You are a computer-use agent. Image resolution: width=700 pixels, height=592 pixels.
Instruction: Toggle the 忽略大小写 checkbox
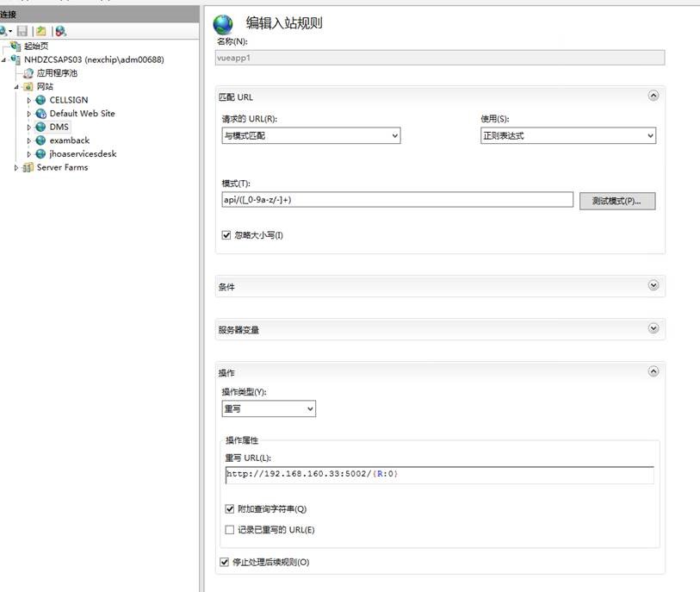(226, 235)
